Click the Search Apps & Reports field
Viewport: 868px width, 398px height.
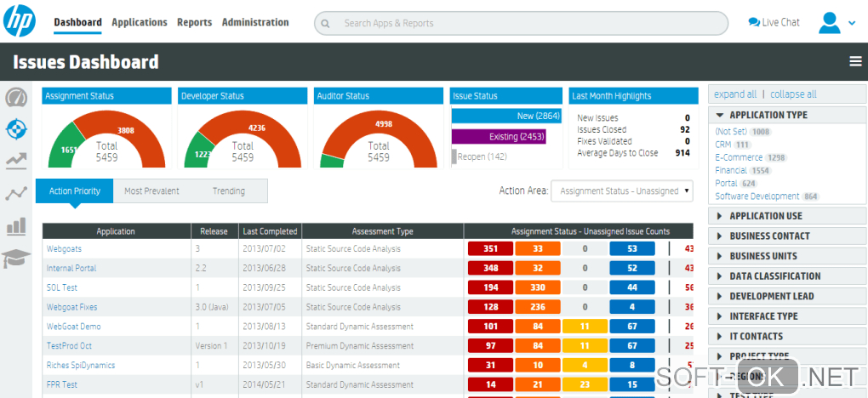[521, 23]
